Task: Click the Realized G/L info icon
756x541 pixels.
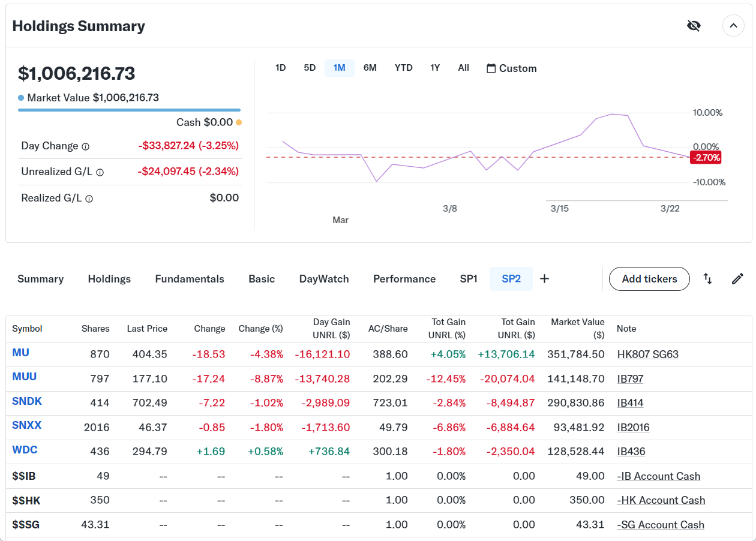Action: click(89, 199)
